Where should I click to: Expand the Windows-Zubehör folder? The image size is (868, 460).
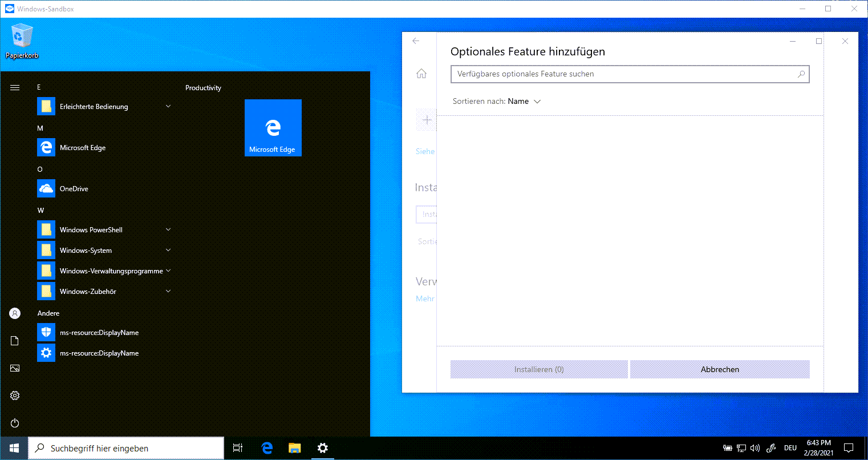tap(106, 292)
